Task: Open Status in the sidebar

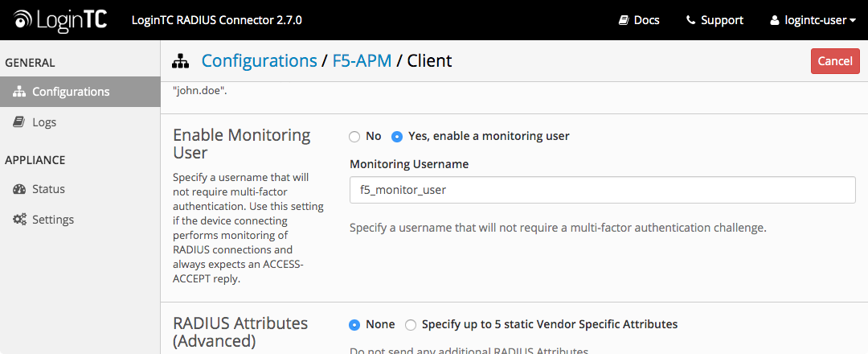Action: [80, 189]
